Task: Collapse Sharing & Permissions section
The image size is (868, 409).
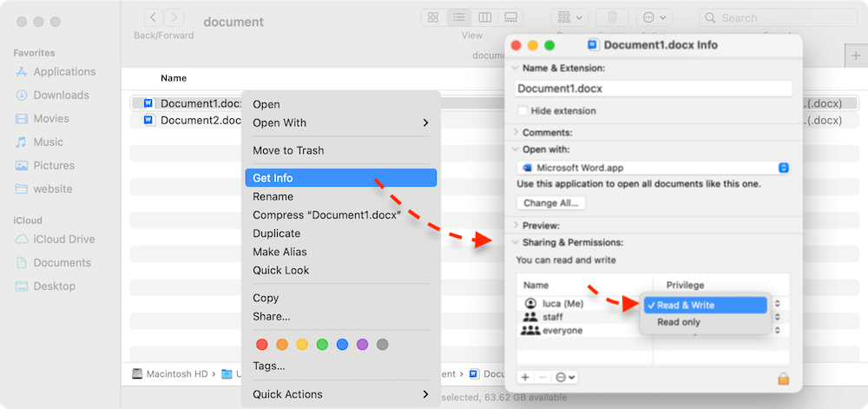Action: point(516,242)
